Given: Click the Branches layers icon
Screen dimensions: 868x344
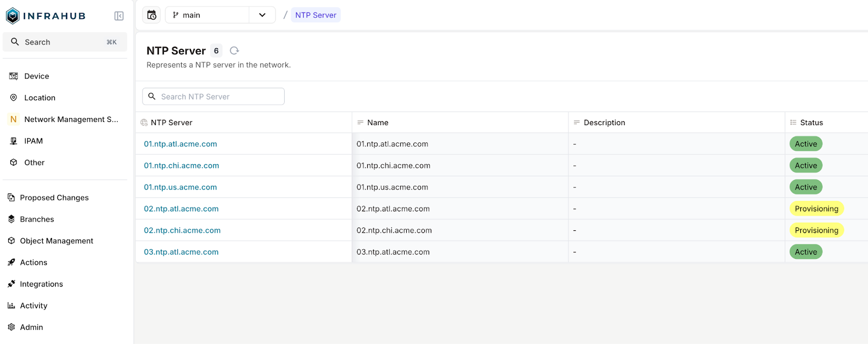Looking at the screenshot, I should (x=11, y=219).
